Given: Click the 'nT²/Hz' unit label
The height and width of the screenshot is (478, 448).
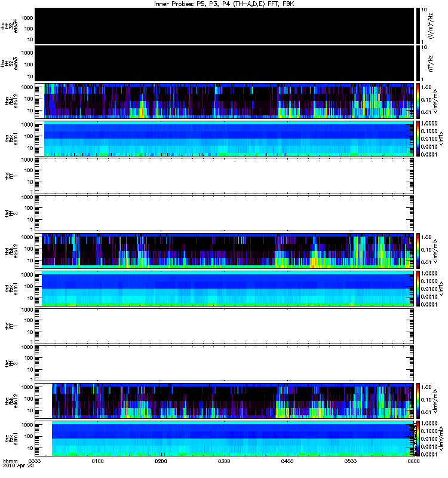Looking at the screenshot, I should click(x=431, y=63).
